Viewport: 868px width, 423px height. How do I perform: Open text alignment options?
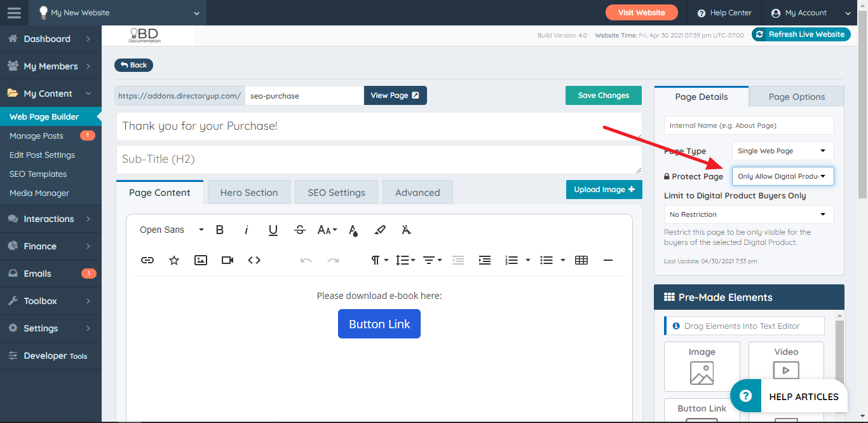coord(432,260)
